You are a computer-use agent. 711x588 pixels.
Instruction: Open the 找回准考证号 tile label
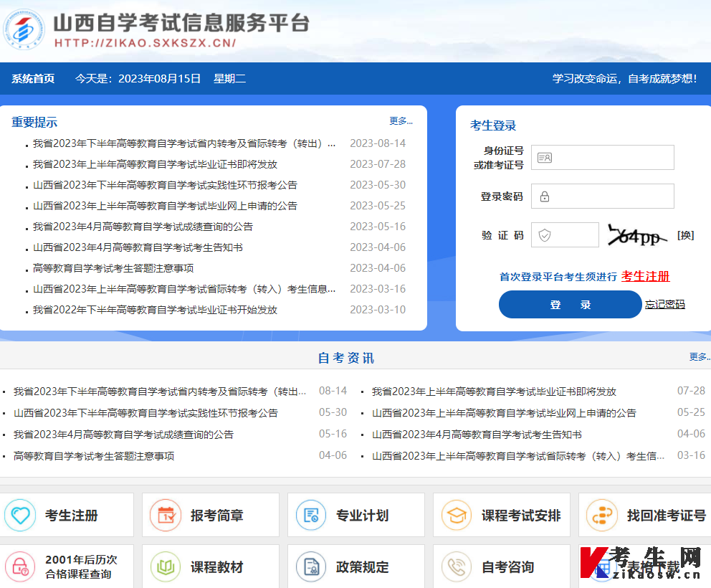[667, 516]
